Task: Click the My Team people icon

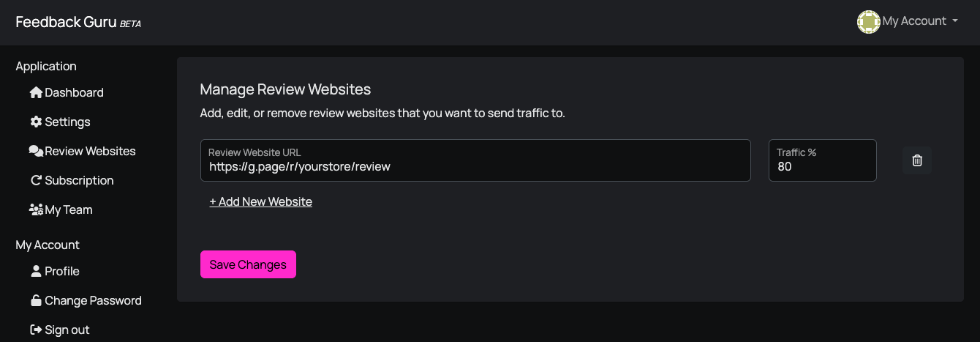Action: (x=36, y=209)
